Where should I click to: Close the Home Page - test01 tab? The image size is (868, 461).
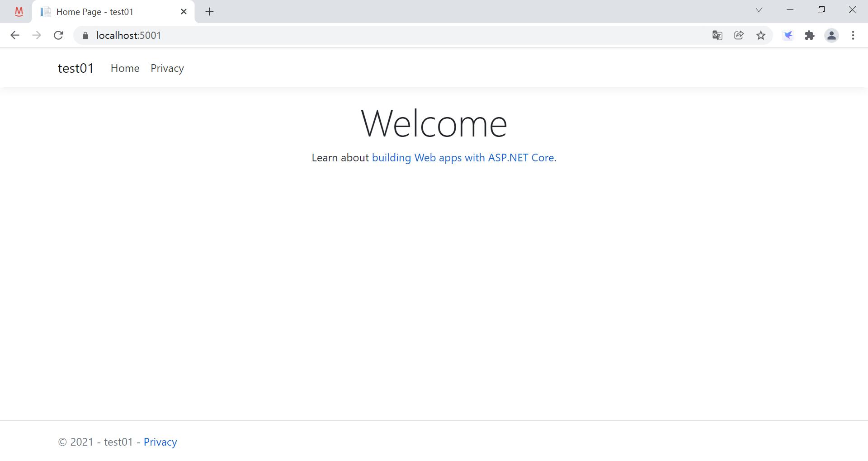(x=184, y=12)
